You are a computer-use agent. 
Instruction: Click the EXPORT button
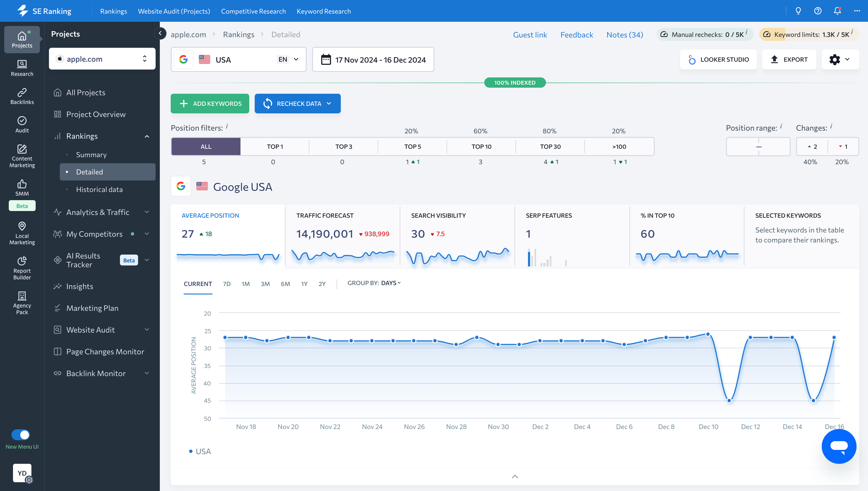coord(789,59)
